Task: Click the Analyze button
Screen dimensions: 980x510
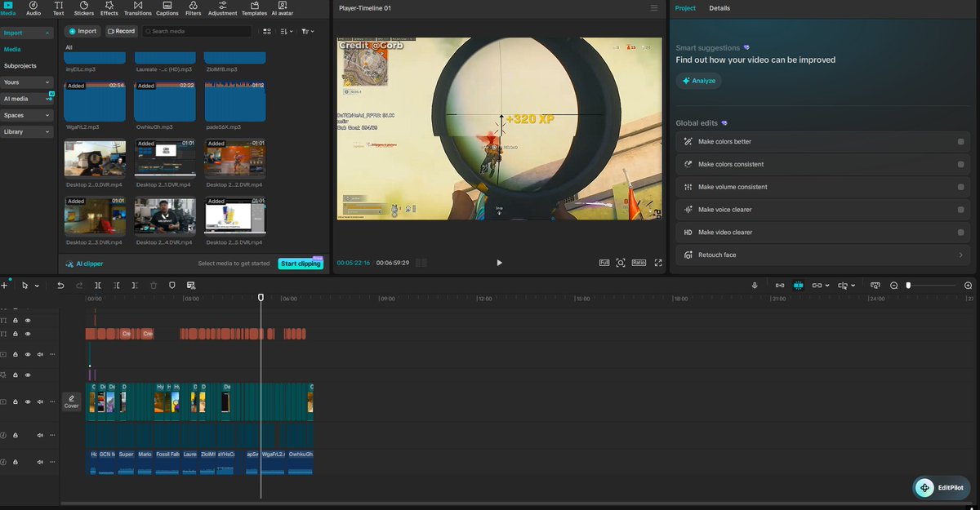Action: [699, 81]
